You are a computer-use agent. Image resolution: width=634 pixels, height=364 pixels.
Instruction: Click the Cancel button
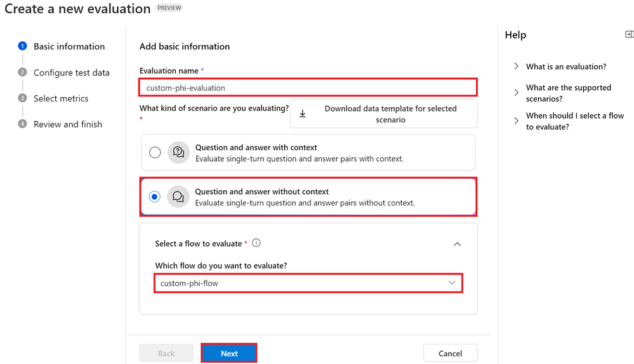tap(450, 353)
